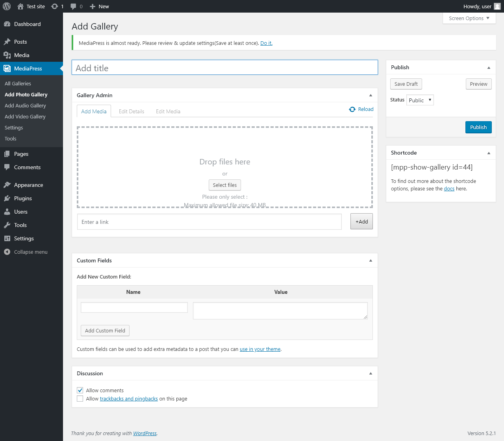Focus the Add title input field
Screen dimensions: 504x441
tap(225, 67)
